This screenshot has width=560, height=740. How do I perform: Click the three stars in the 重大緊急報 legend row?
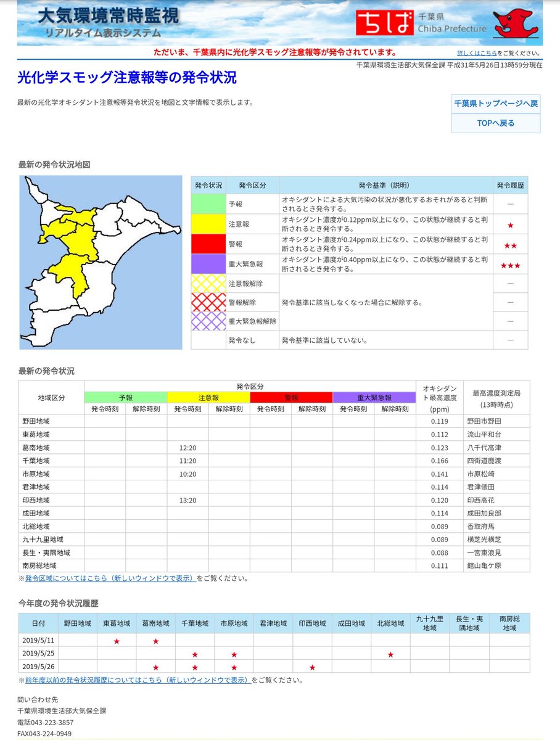pyautogui.click(x=511, y=265)
